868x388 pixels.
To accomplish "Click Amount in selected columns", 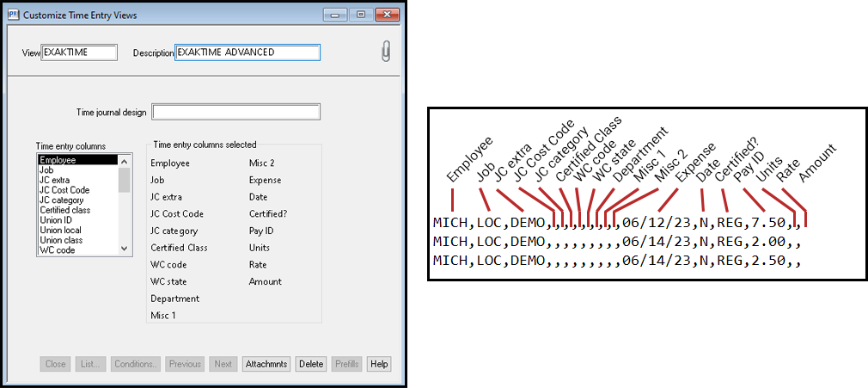I will pos(266,281).
